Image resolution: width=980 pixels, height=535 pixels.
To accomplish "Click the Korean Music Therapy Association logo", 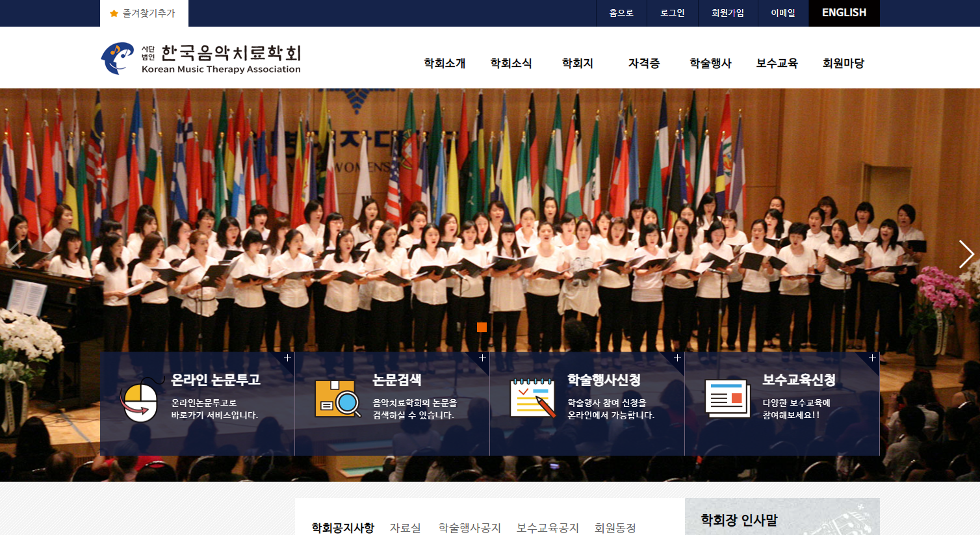I will [x=201, y=59].
